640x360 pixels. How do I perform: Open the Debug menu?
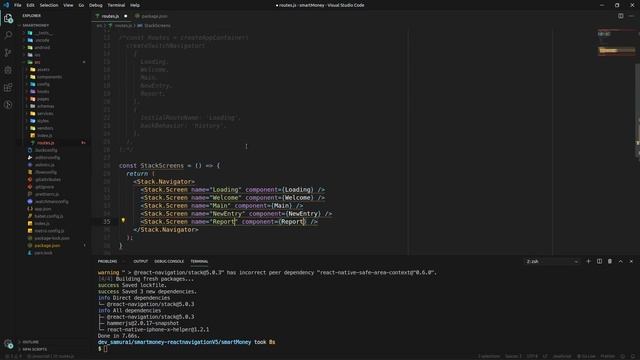pyautogui.click(x=96, y=5)
